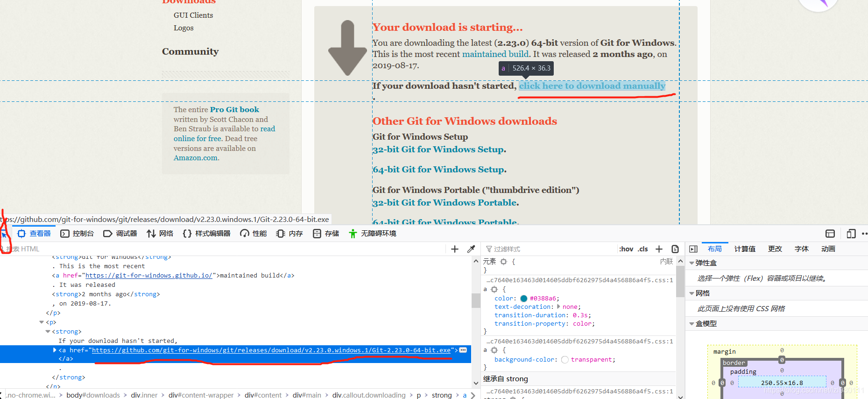
Task: Click the transparent background-color swatch
Action: point(565,360)
